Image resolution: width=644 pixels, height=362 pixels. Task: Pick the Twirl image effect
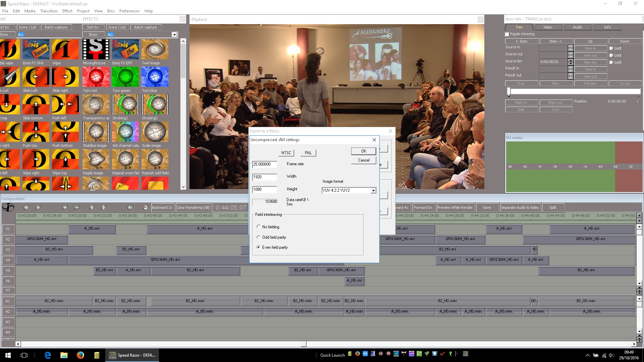tap(155, 50)
